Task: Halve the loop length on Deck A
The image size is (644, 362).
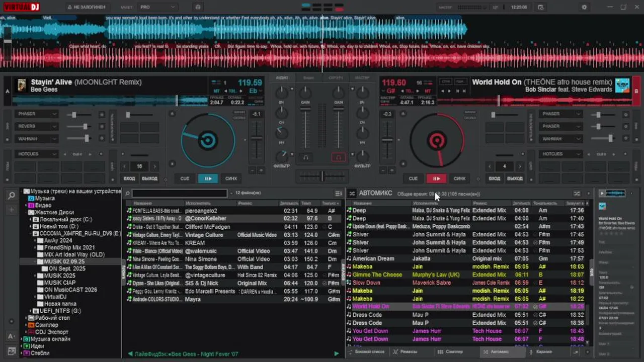Action: coord(125,166)
